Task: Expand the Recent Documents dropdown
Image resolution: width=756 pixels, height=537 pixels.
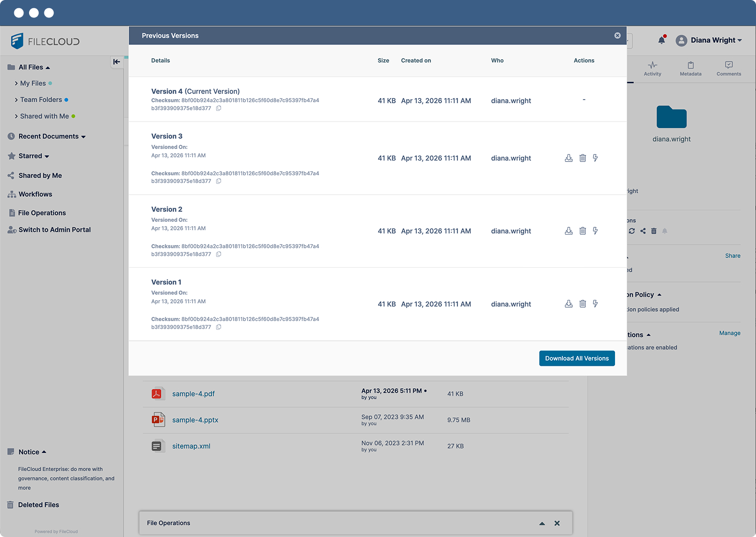Action: pyautogui.click(x=83, y=137)
